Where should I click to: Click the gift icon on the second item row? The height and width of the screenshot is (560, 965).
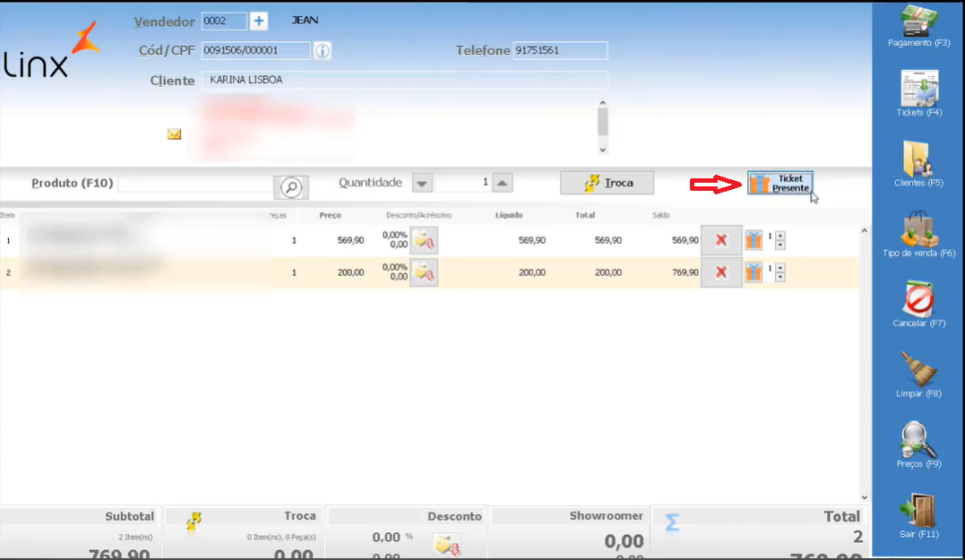click(753, 273)
